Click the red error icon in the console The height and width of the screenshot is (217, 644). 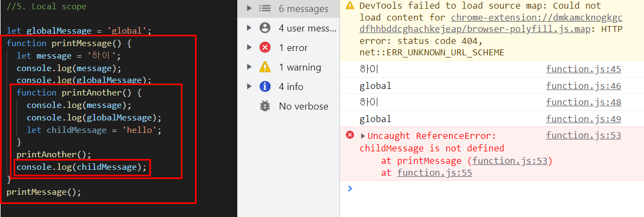[x=350, y=135]
